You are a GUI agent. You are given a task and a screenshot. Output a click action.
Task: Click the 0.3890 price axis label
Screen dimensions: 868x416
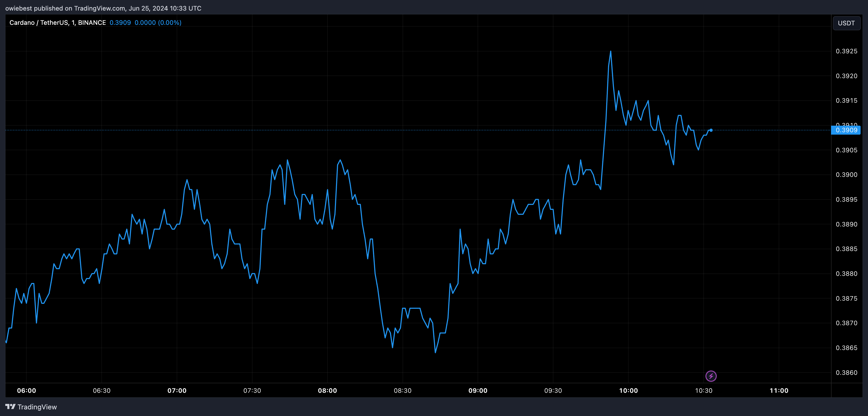pos(846,224)
